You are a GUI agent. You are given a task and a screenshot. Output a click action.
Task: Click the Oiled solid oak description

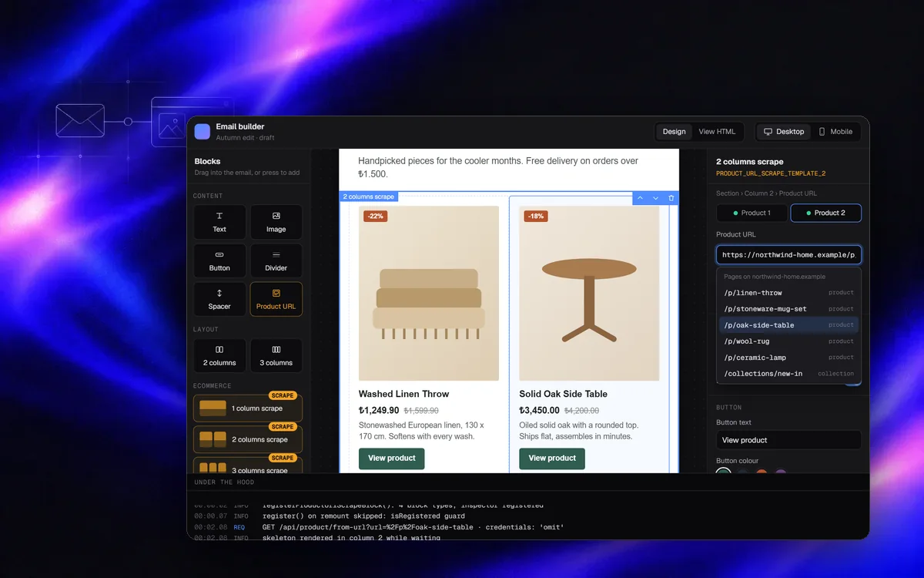(578, 431)
